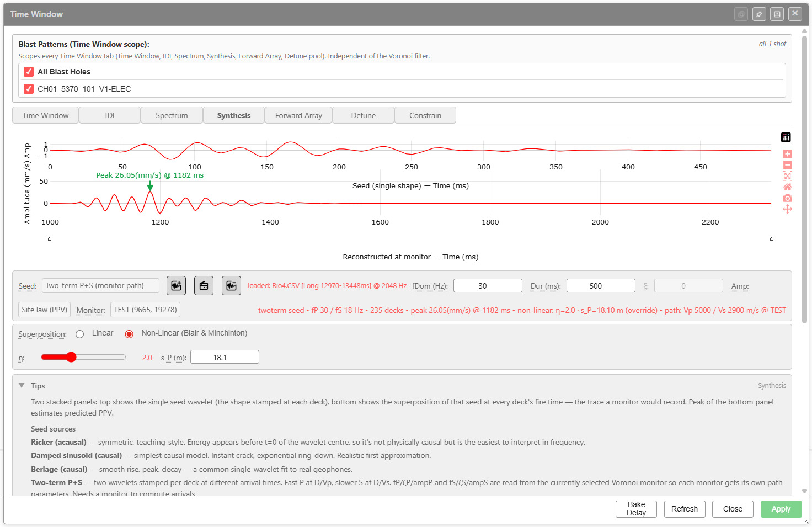Click the 'Amp:' label

click(740, 286)
